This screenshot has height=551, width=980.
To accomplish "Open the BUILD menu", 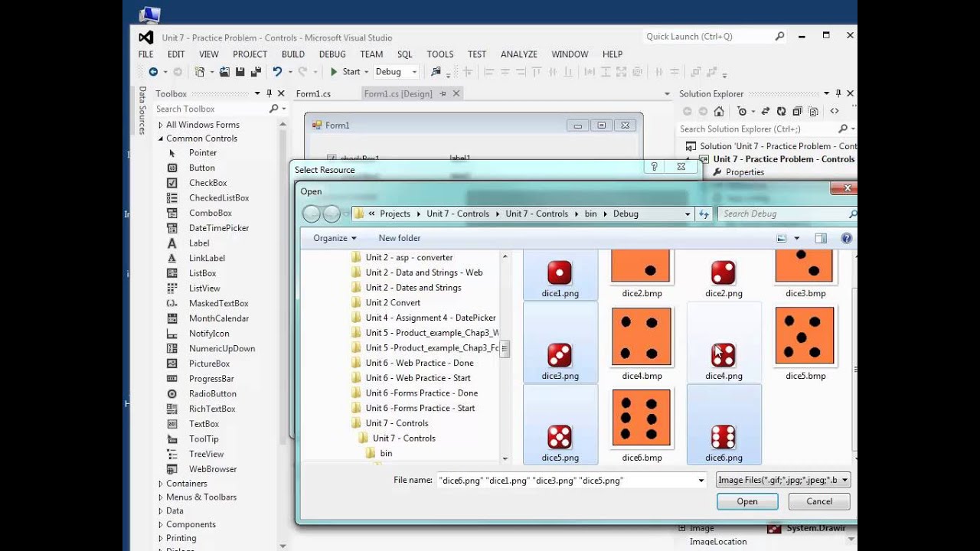I will (x=293, y=54).
